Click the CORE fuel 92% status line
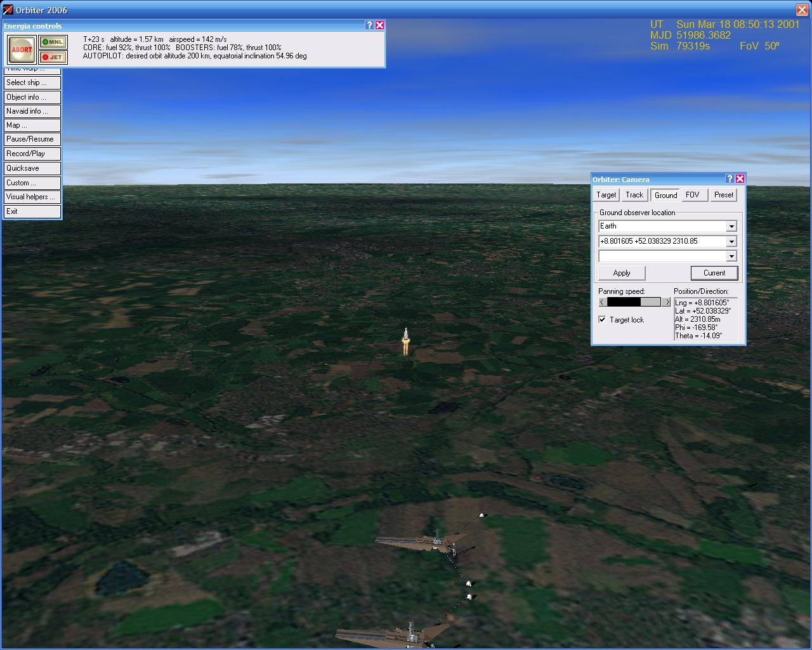Screen dimensions: 812x650 [126, 48]
